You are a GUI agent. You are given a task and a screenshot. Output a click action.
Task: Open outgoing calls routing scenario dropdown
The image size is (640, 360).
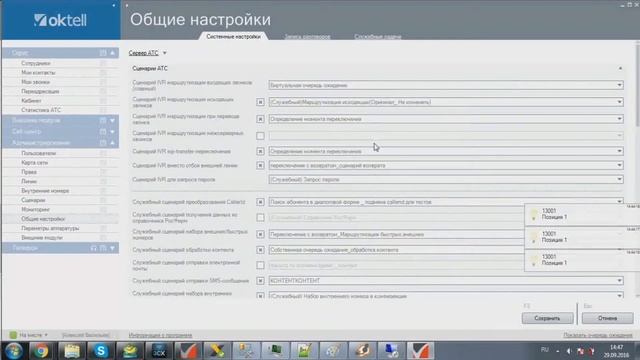click(x=619, y=102)
